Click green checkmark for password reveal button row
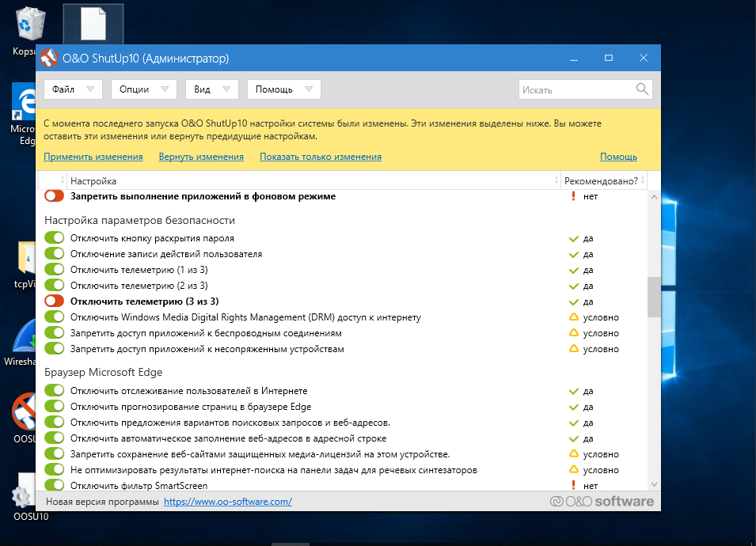 (574, 238)
